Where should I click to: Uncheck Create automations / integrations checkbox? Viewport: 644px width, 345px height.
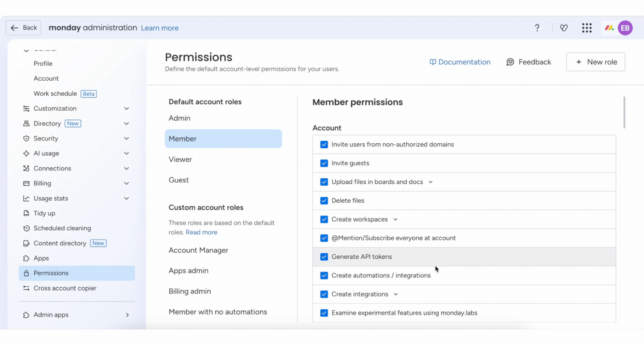[x=324, y=275]
